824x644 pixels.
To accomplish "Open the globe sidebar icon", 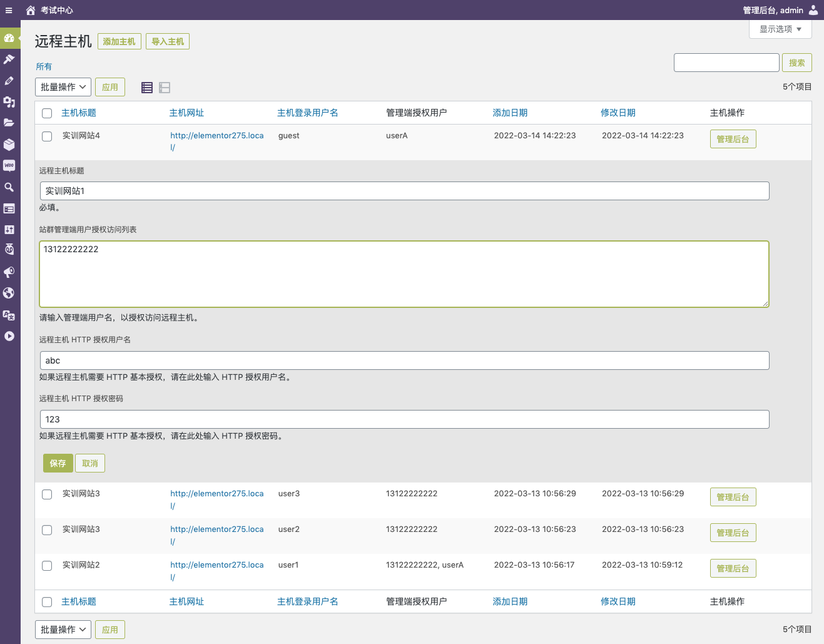I will tap(9, 294).
